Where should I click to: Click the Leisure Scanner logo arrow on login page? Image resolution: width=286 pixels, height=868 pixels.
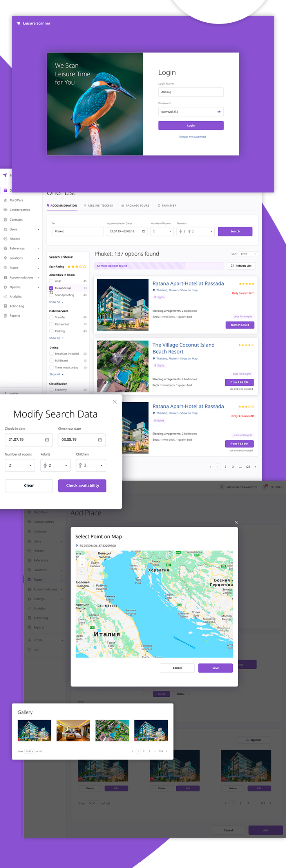click(x=18, y=24)
